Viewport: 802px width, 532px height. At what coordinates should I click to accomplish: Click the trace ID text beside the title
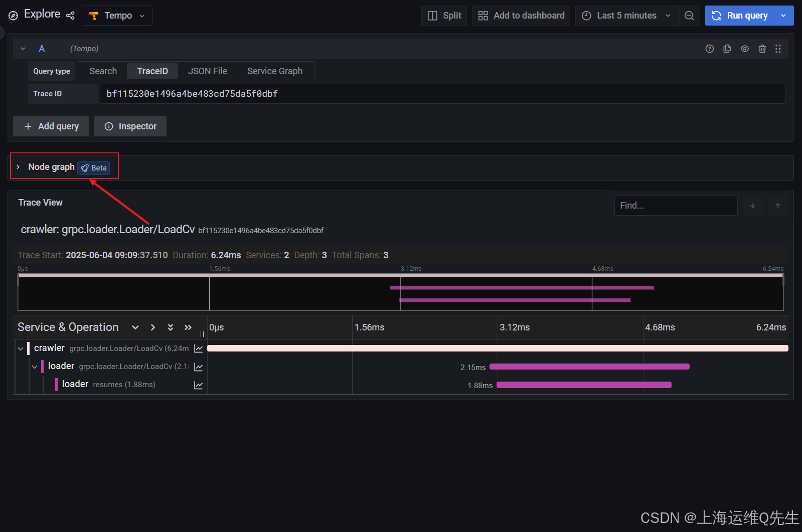[261, 231]
